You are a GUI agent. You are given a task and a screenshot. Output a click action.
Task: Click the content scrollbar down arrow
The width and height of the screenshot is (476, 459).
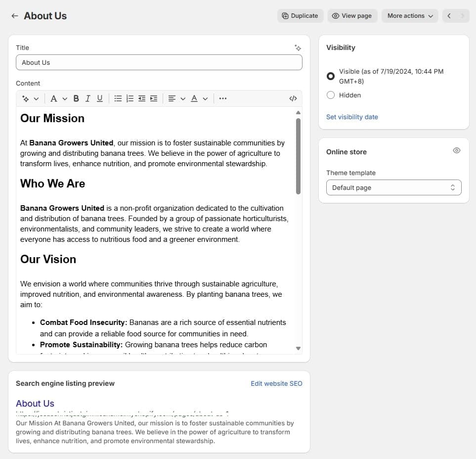(x=298, y=348)
